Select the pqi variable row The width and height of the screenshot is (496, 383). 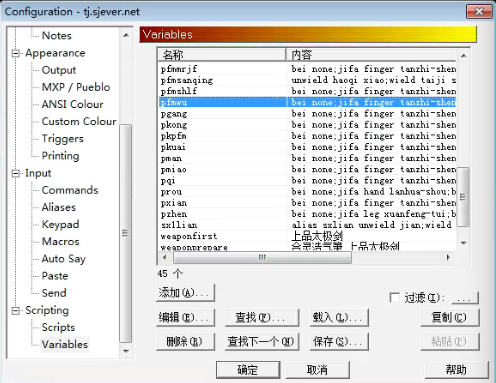[307, 181]
